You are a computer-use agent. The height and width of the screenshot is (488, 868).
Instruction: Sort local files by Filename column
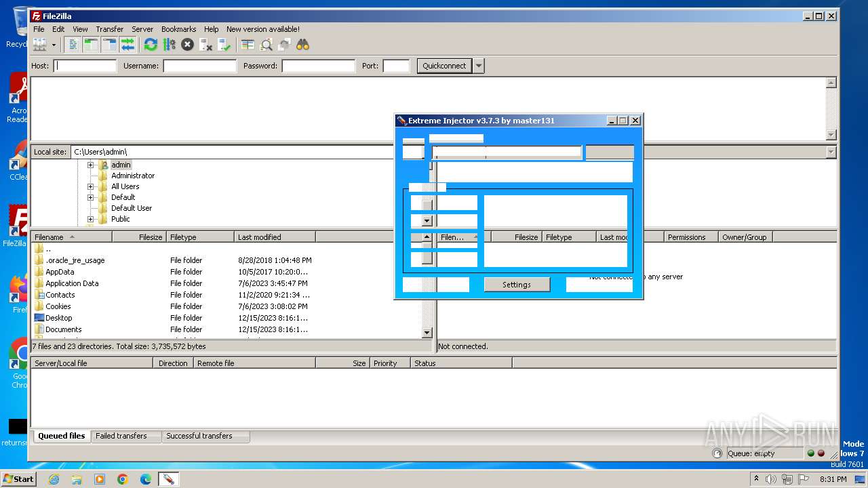click(x=72, y=237)
